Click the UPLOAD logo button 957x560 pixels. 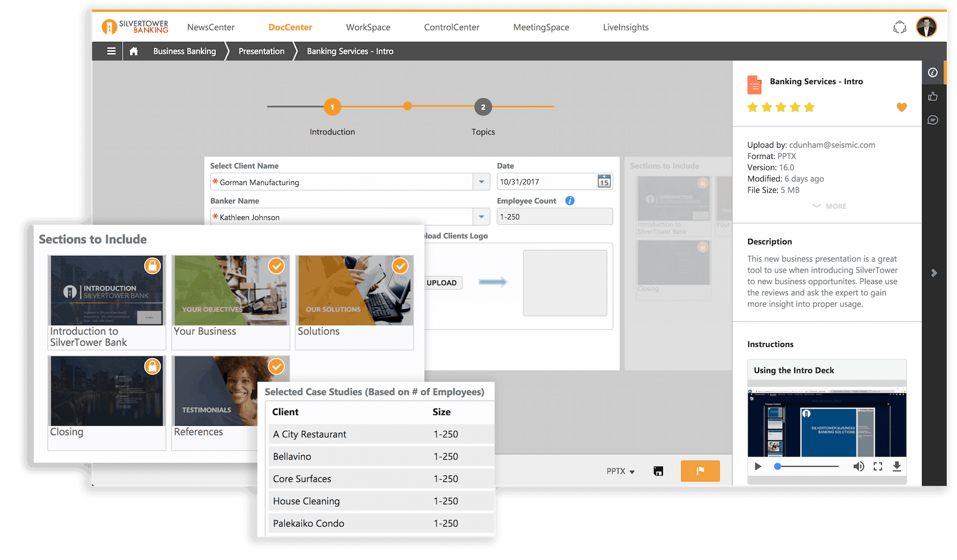pyautogui.click(x=442, y=283)
